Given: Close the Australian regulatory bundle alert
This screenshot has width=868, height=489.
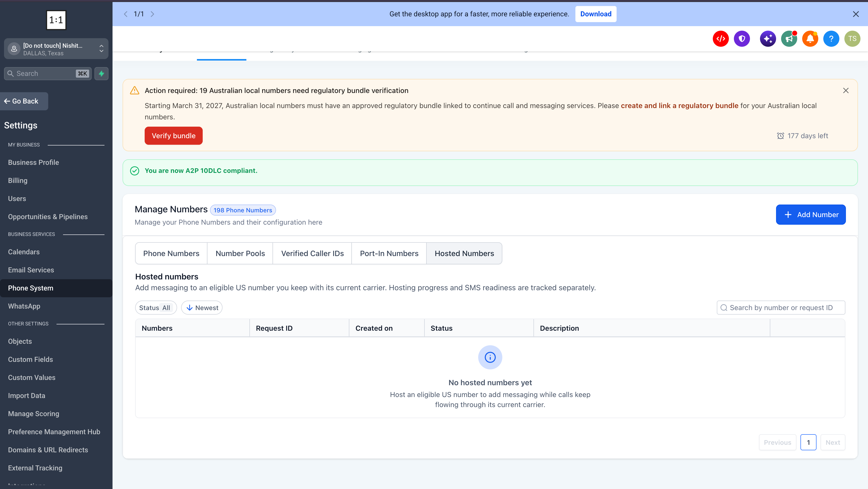Looking at the screenshot, I should coord(845,90).
